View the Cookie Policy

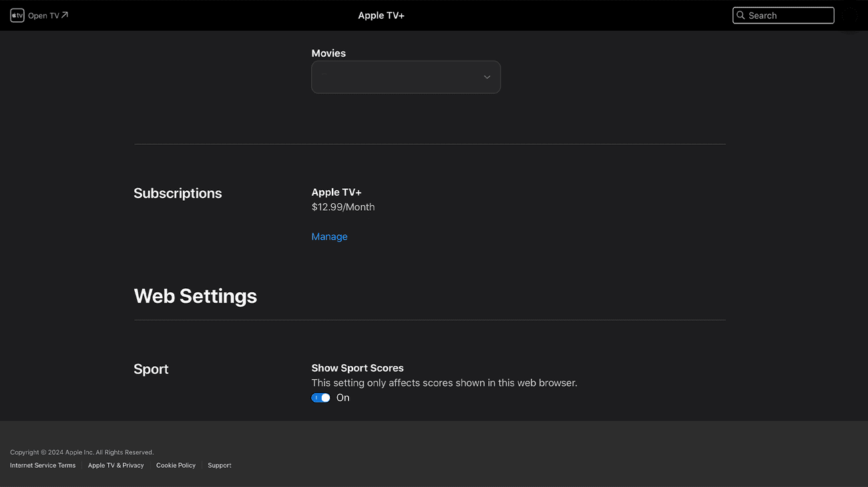tap(176, 465)
